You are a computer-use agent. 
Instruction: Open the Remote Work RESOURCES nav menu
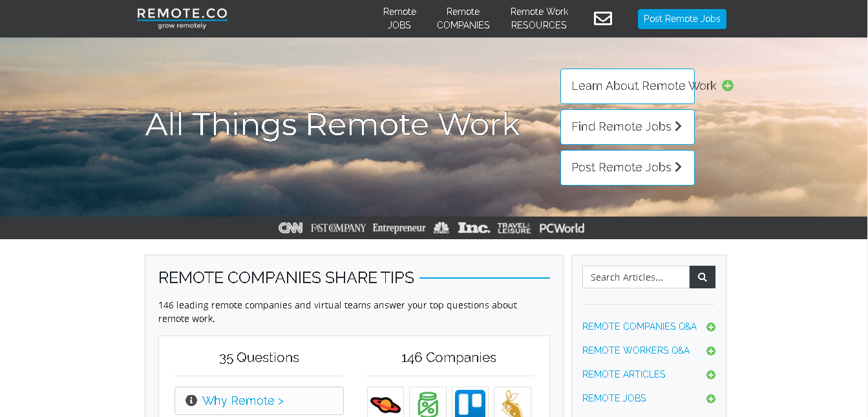(539, 18)
